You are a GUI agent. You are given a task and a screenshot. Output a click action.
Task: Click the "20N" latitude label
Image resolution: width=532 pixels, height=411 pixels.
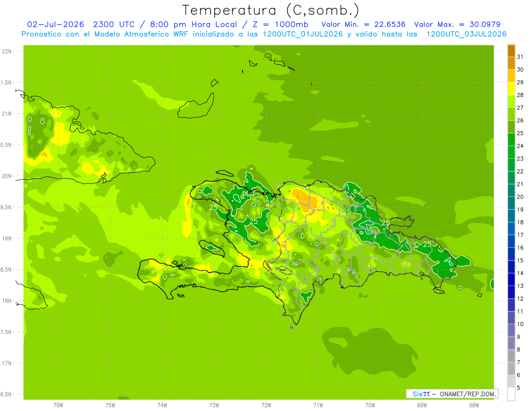pos(7,176)
